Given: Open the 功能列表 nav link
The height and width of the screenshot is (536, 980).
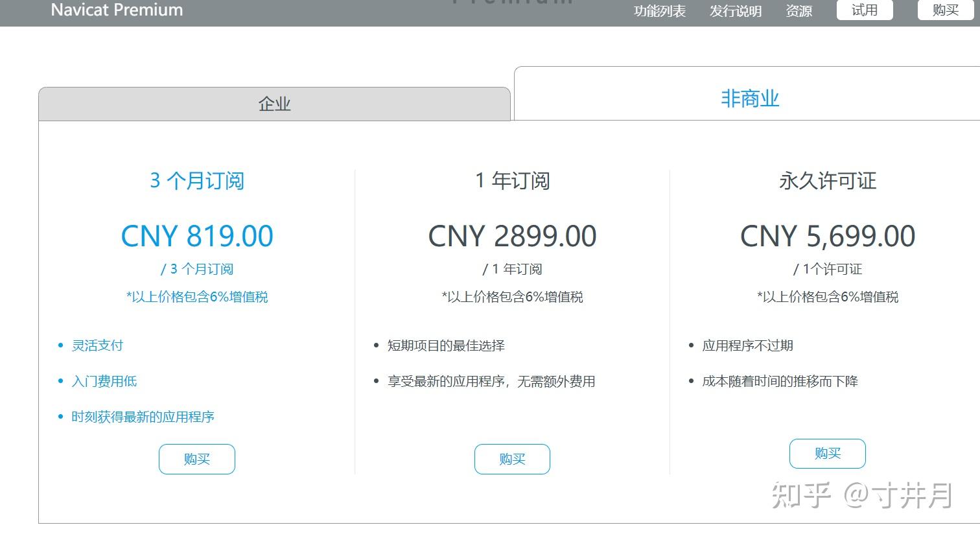Looking at the screenshot, I should 659,11.
